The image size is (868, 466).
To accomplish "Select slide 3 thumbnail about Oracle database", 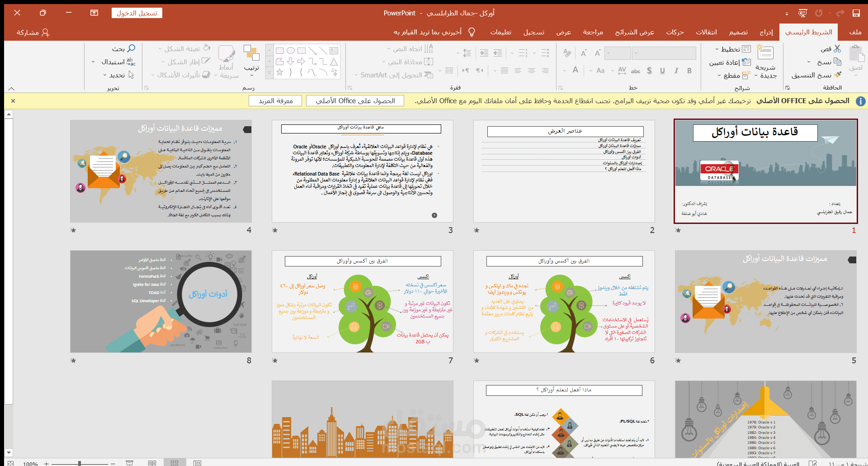I will click(x=363, y=171).
